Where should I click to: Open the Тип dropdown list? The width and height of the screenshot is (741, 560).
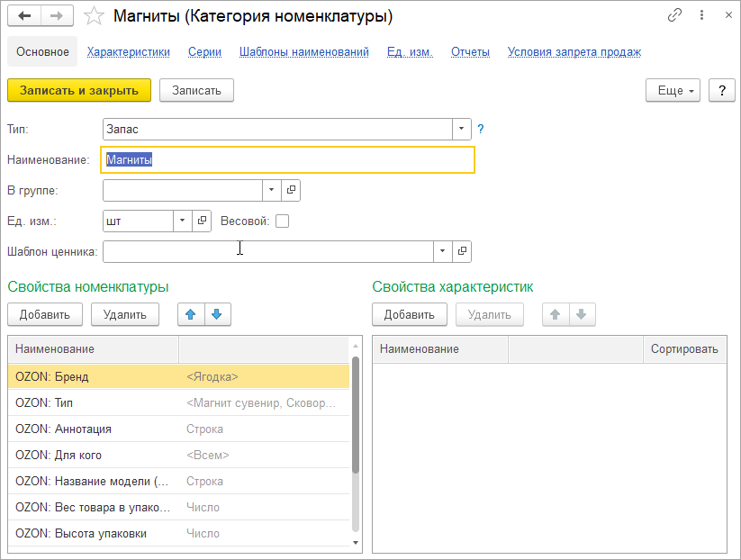pos(461,129)
